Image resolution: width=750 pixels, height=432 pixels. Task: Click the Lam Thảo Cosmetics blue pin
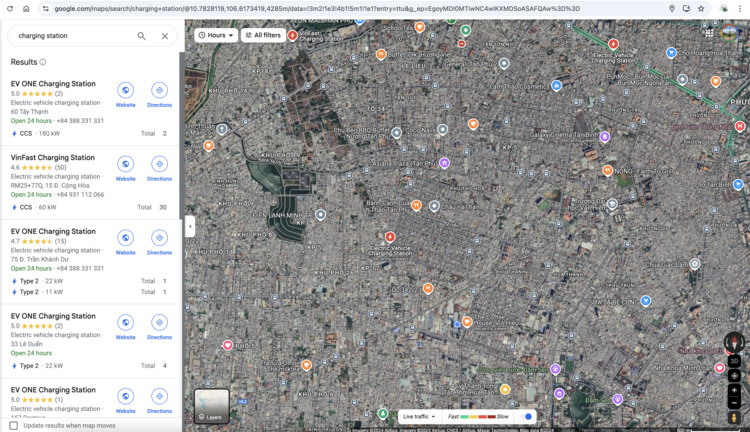556,86
